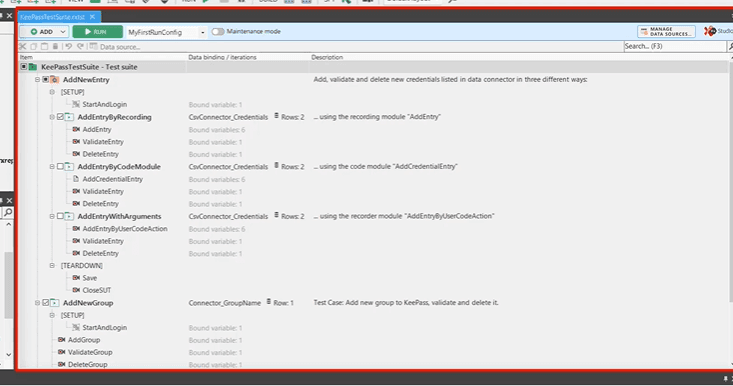Click the CloseSUT module recording icon
This screenshot has height=386, width=733.
(76, 290)
